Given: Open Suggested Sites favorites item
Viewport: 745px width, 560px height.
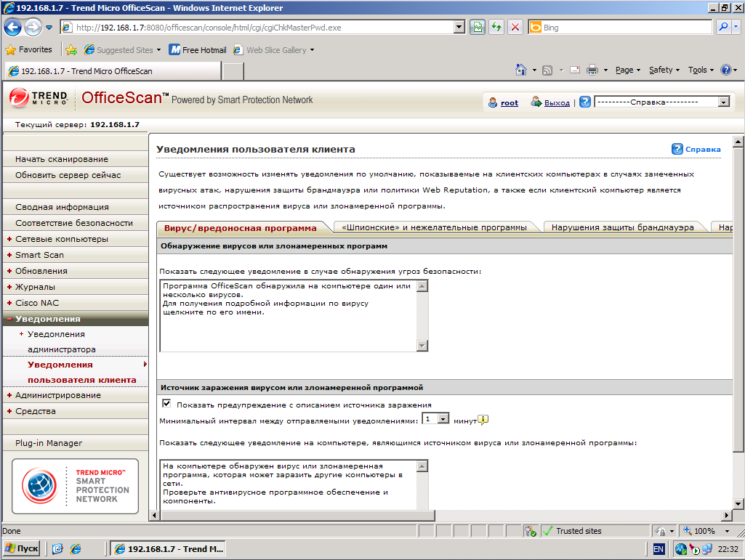Looking at the screenshot, I should point(123,50).
